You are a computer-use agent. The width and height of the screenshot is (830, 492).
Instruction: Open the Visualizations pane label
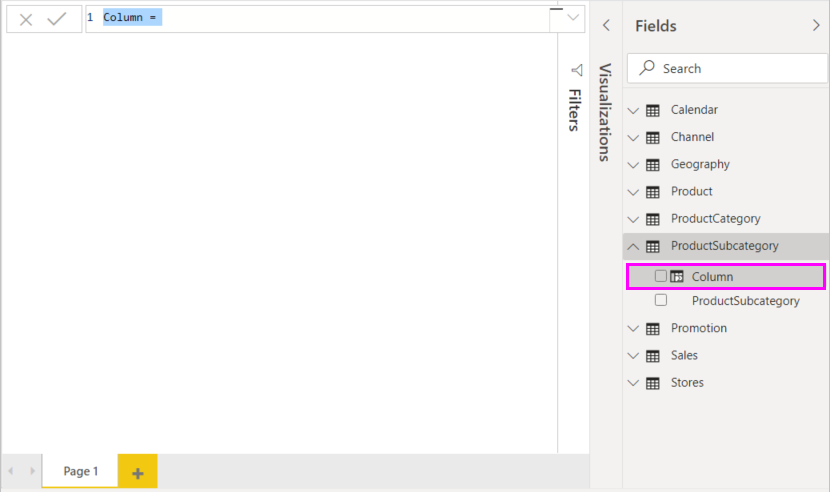[x=605, y=112]
